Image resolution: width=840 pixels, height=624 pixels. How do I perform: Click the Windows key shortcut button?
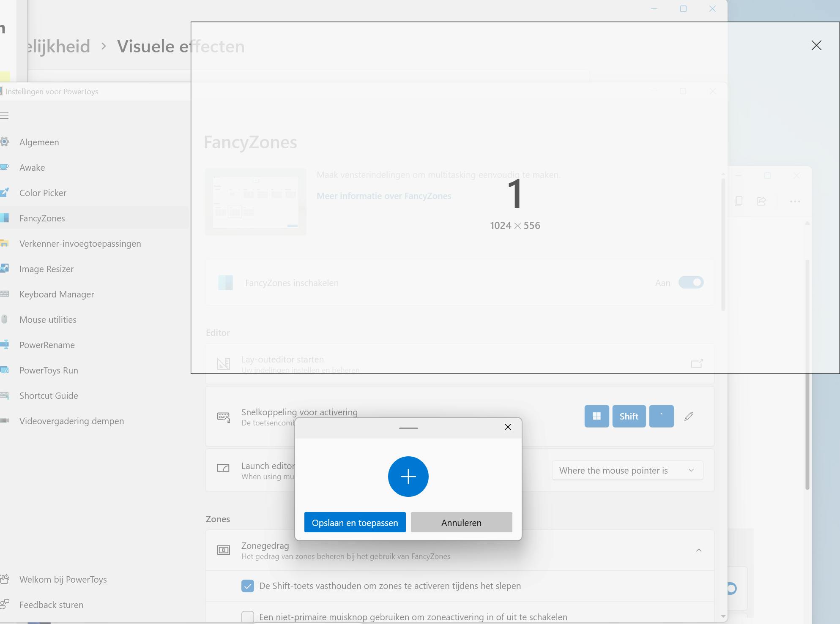pyautogui.click(x=596, y=417)
